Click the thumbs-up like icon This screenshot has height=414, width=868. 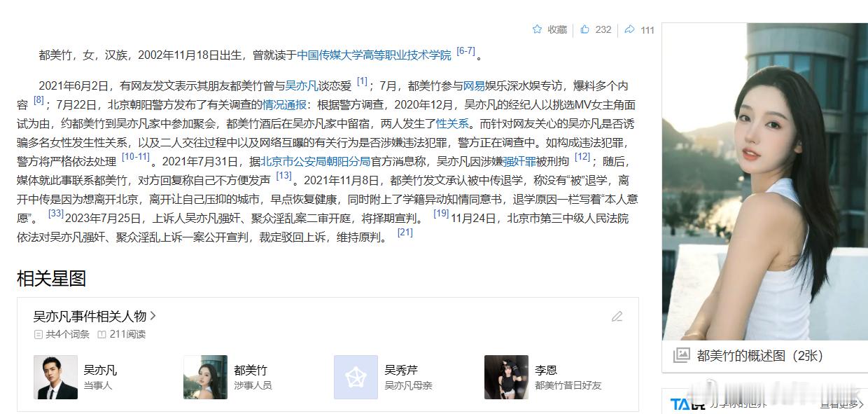[x=584, y=29]
